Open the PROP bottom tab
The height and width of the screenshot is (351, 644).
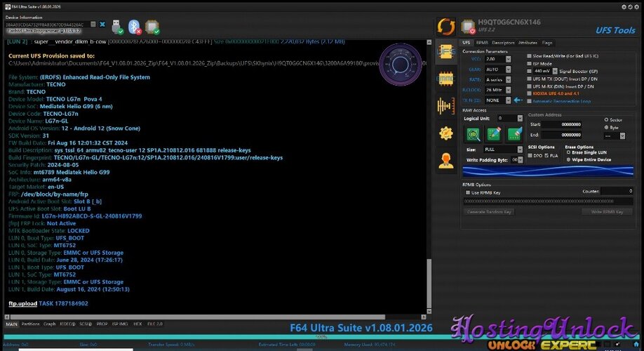[102, 324]
